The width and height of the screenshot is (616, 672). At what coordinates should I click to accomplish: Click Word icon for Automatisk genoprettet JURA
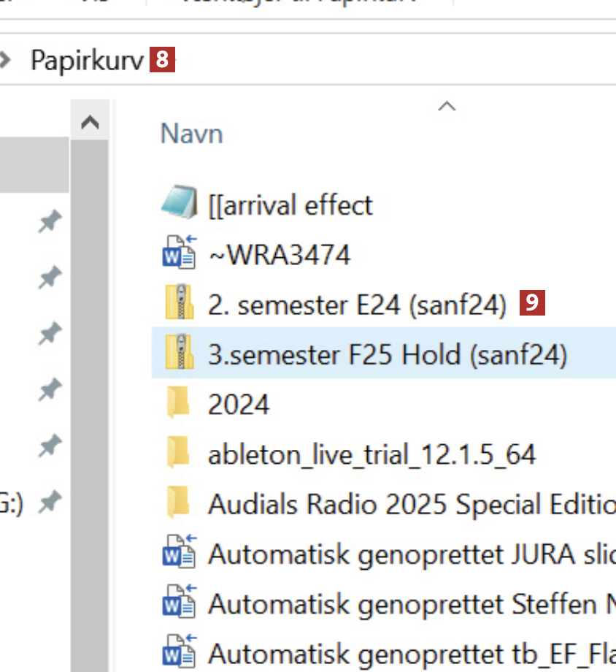(x=179, y=554)
